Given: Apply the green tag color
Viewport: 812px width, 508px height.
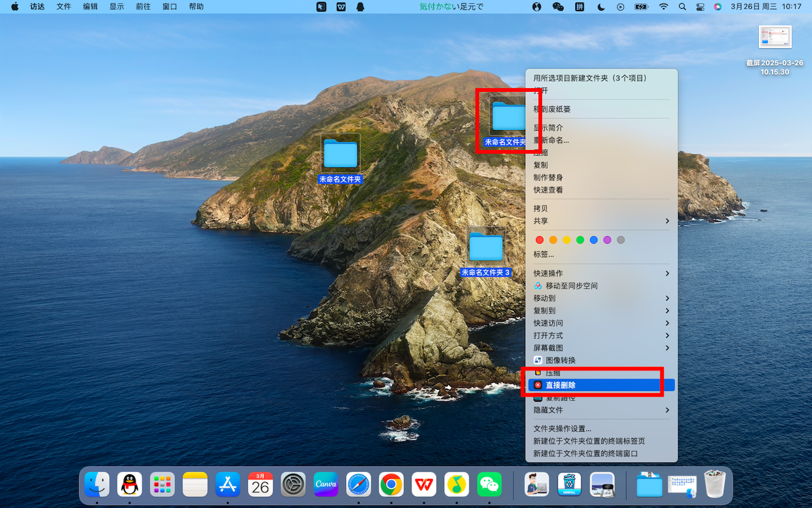Looking at the screenshot, I should [580, 240].
